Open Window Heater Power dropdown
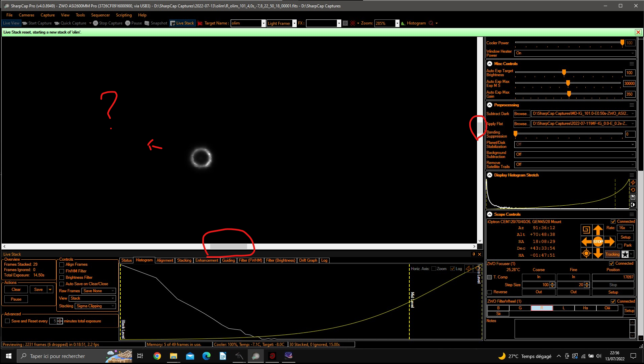The height and width of the screenshot is (364, 644). 575,53
